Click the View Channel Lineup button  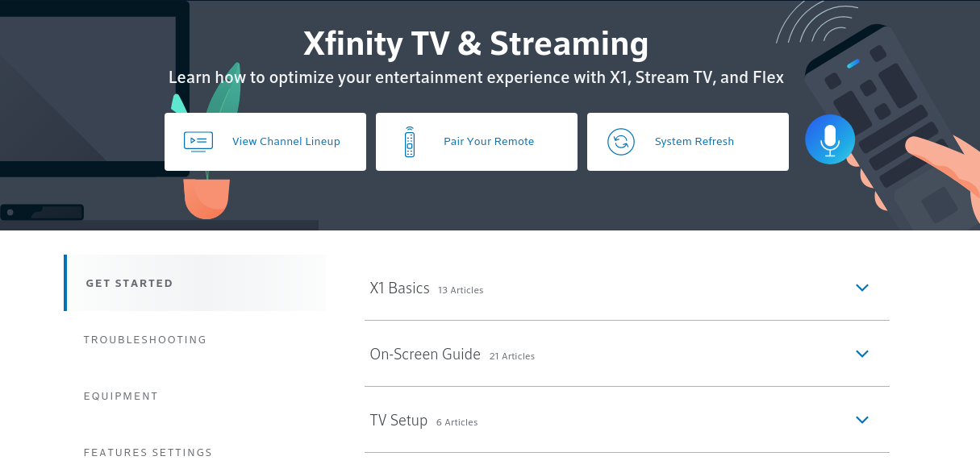pyautogui.click(x=265, y=142)
